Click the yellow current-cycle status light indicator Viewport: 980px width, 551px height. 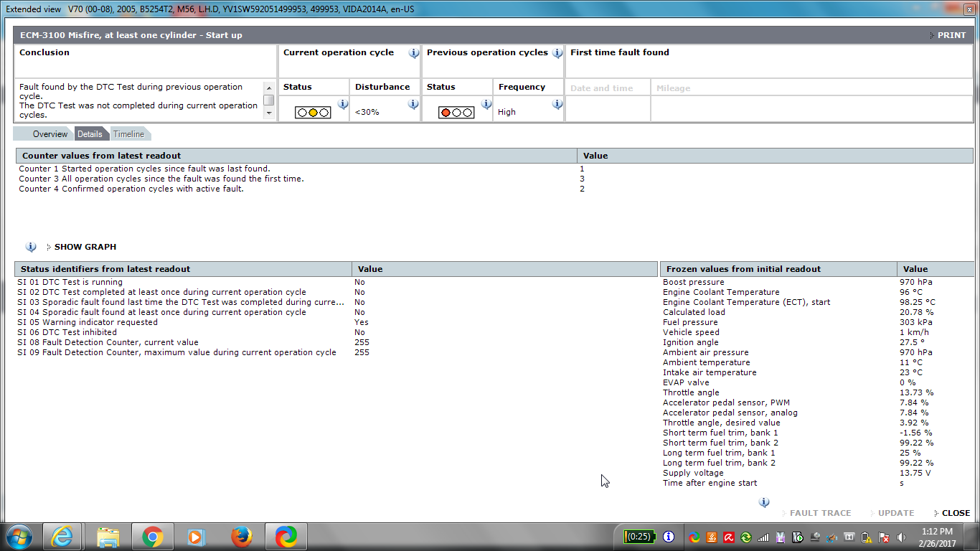point(313,113)
